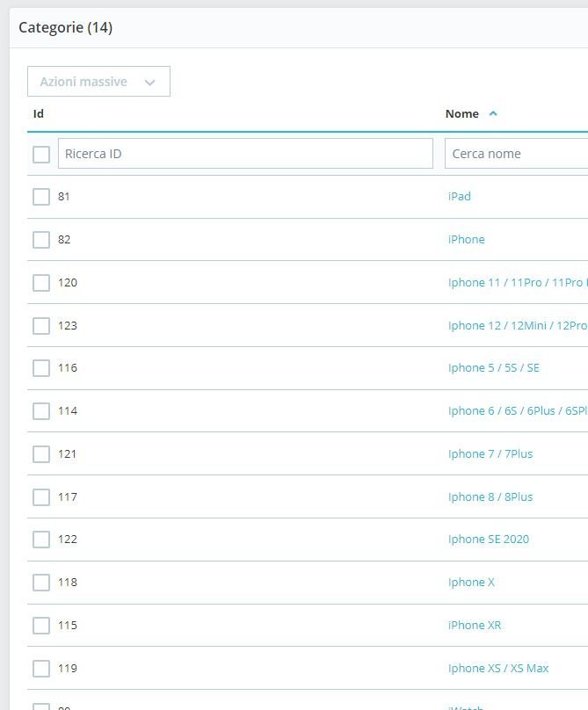Open the Iphone XS / XS Max category
588x710 pixels.
[498, 668]
